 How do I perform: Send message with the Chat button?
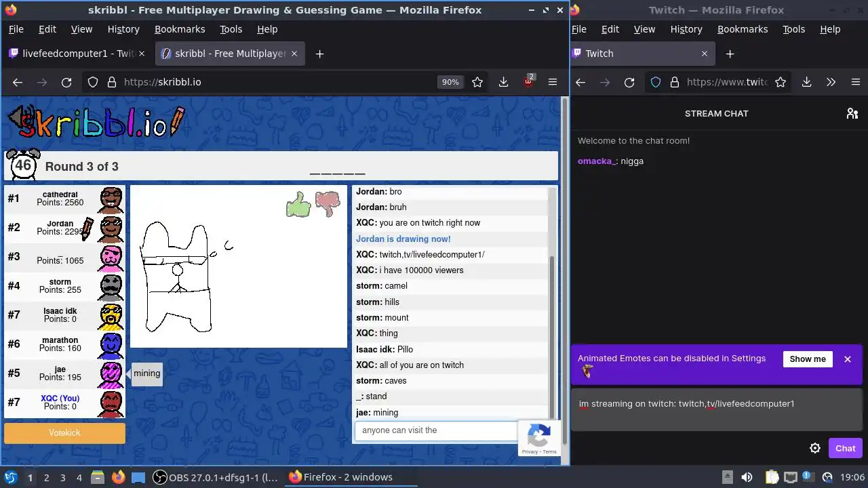click(x=845, y=448)
